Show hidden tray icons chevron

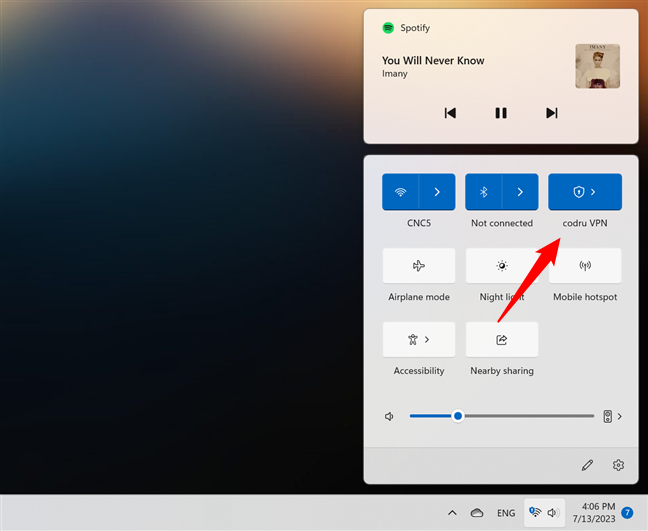pyautogui.click(x=453, y=513)
